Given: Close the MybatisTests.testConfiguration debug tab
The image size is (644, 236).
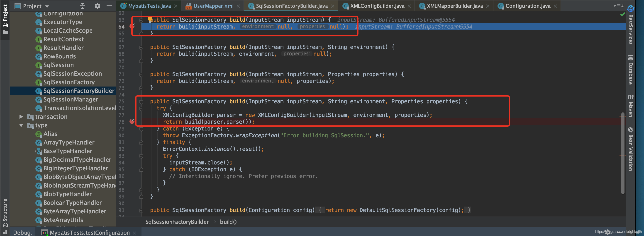Looking at the screenshot, I should coord(134,233).
